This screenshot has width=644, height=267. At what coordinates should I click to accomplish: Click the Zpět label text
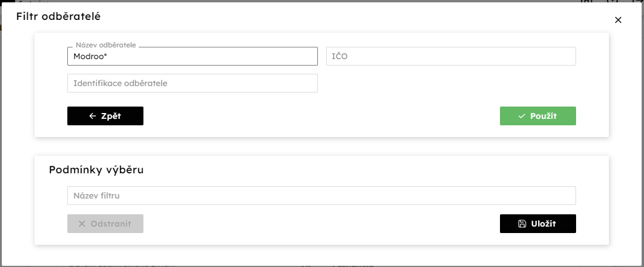pyautogui.click(x=111, y=117)
